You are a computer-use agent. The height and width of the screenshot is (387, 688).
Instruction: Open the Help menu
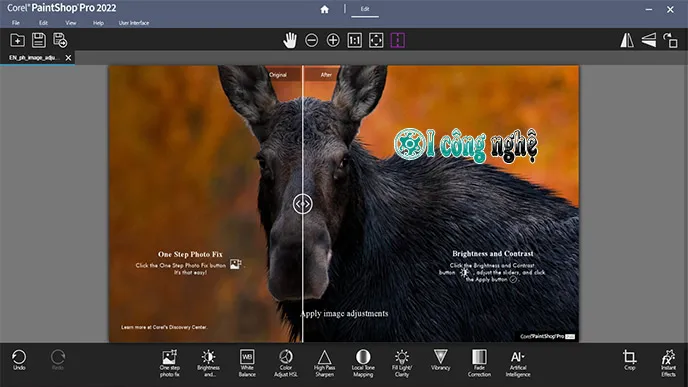tap(98, 23)
